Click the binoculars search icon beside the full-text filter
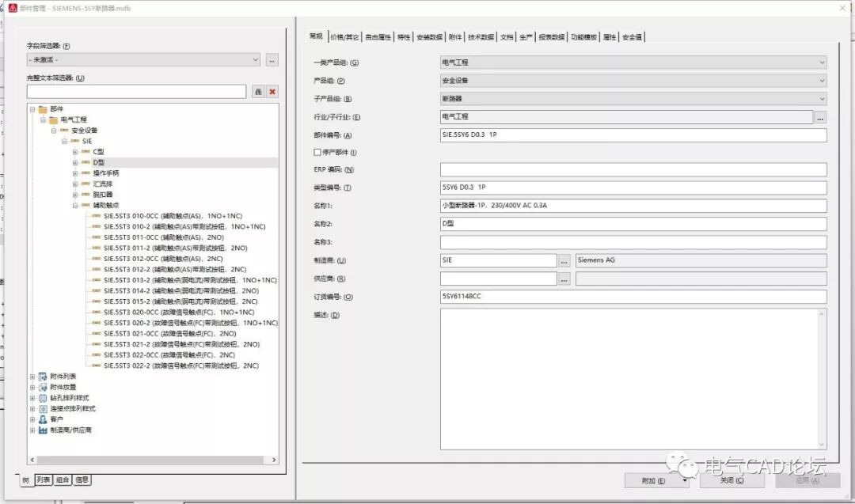 tap(258, 92)
